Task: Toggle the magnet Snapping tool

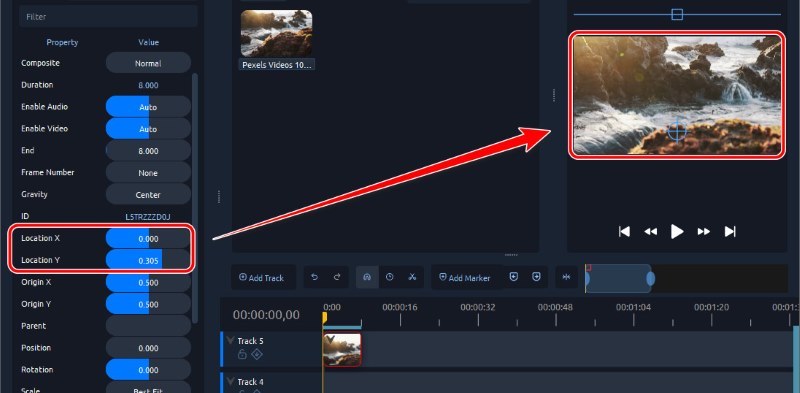Action: point(367,277)
